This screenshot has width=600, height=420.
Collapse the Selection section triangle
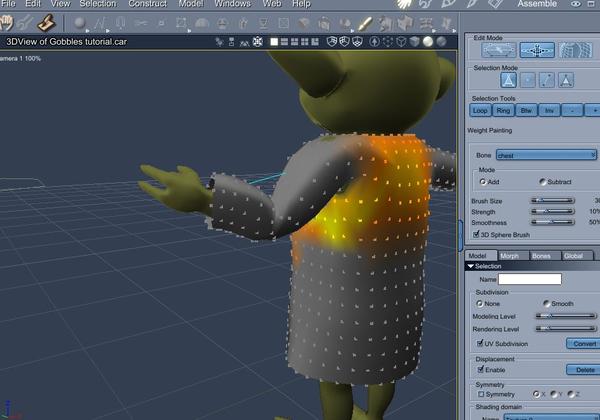click(470, 266)
